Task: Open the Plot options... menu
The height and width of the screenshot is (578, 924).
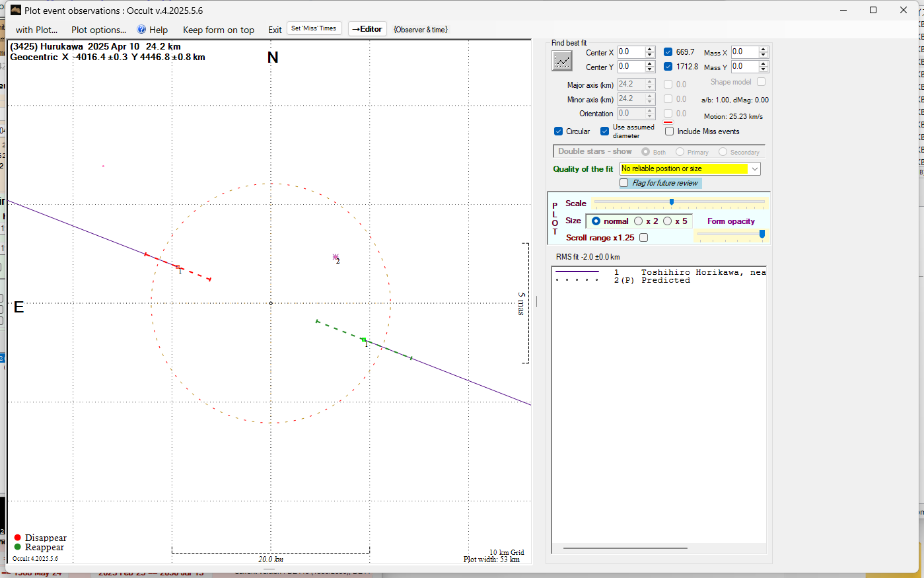Action: point(98,30)
